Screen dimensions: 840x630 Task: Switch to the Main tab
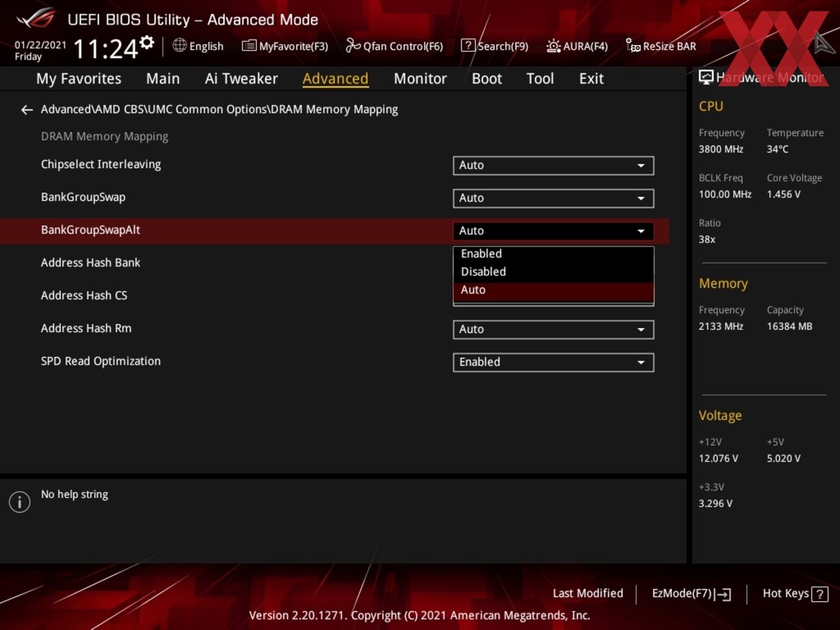163,78
